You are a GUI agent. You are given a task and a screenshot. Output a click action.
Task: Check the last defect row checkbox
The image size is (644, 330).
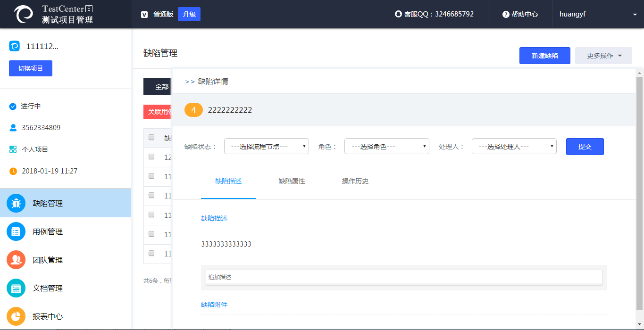151,253
